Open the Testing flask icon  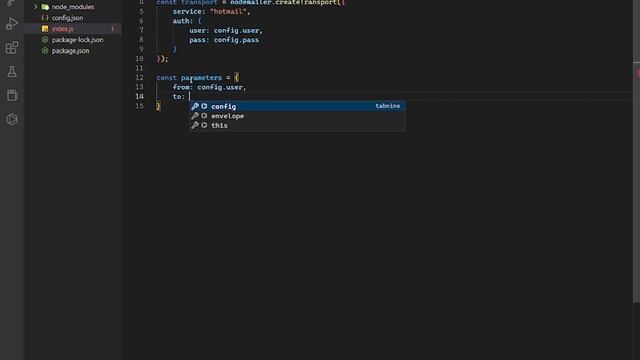pyautogui.click(x=12, y=72)
